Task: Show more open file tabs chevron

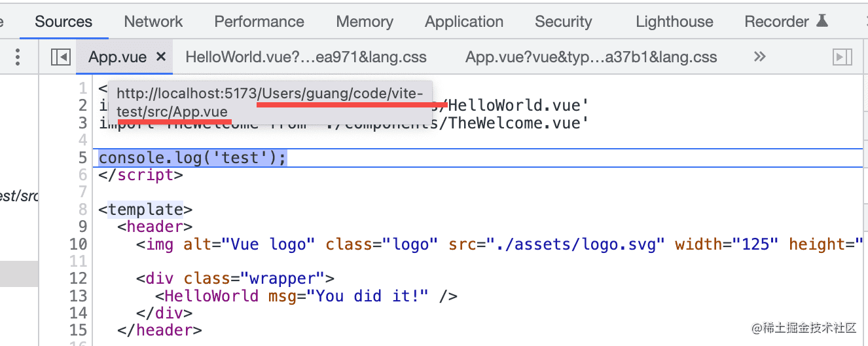Action: click(759, 57)
